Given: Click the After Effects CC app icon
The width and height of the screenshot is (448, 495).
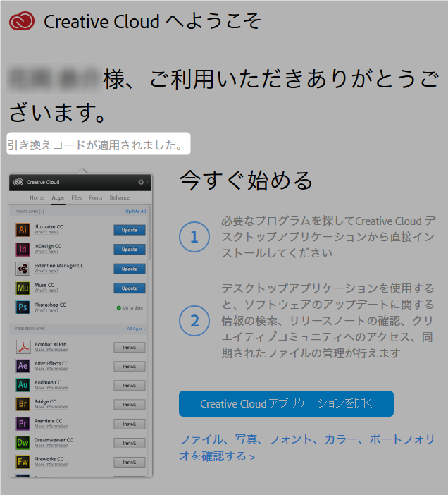Looking at the screenshot, I should 23,366.
